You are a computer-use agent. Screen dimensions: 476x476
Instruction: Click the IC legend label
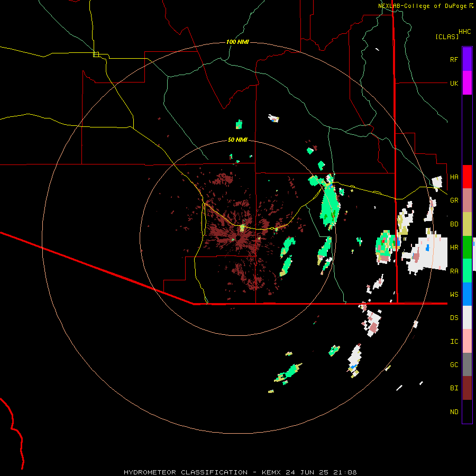click(454, 341)
